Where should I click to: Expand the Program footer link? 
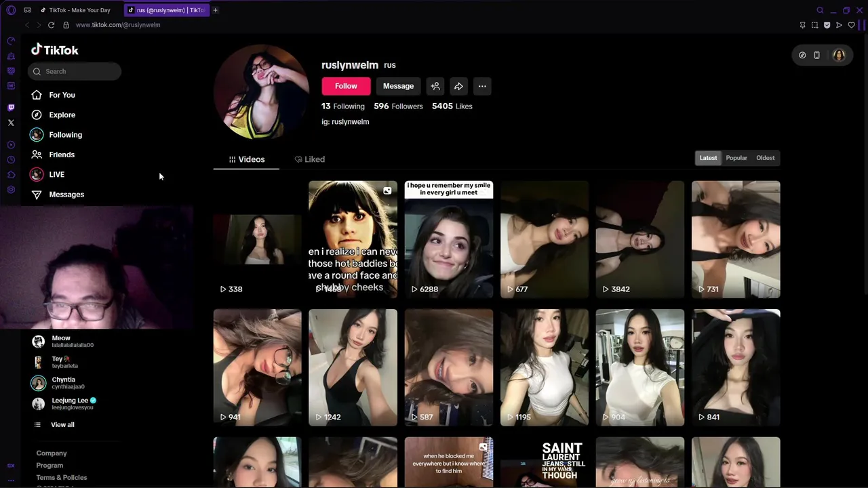pyautogui.click(x=50, y=466)
